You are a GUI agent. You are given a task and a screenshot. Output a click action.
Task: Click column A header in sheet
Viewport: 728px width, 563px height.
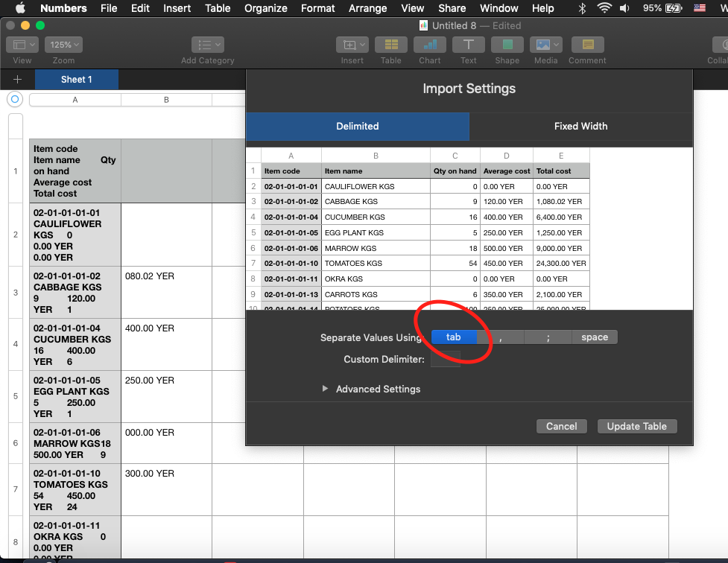pos(75,100)
